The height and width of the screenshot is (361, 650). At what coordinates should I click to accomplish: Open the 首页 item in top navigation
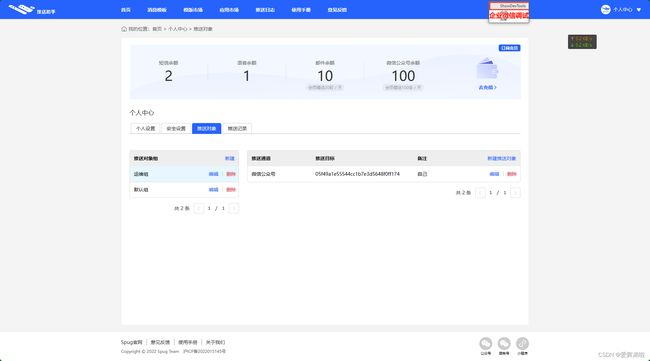coord(126,10)
